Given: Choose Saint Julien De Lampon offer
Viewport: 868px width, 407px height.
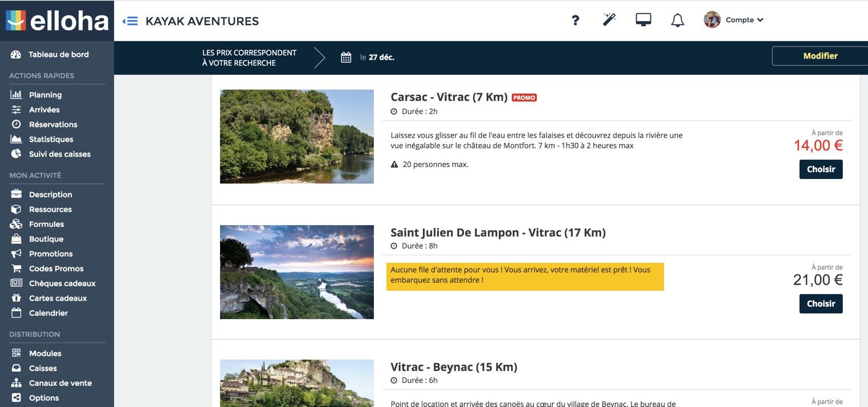Looking at the screenshot, I should pyautogui.click(x=821, y=304).
